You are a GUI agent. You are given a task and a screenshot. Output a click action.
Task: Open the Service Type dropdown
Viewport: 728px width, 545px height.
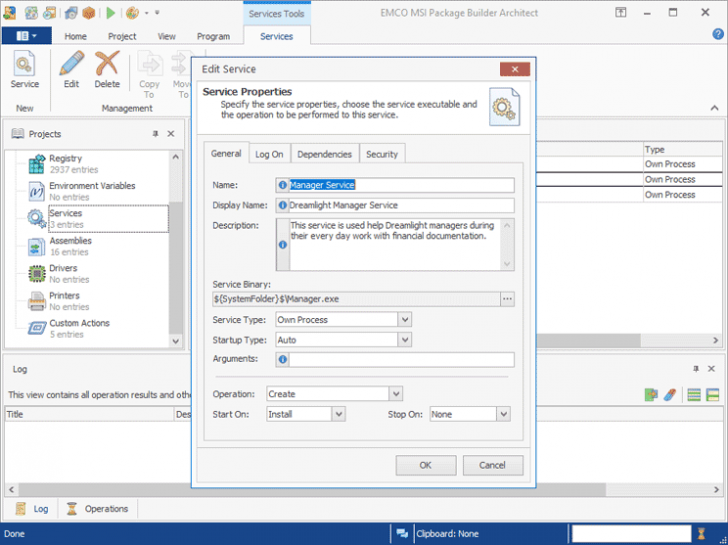[405, 319]
